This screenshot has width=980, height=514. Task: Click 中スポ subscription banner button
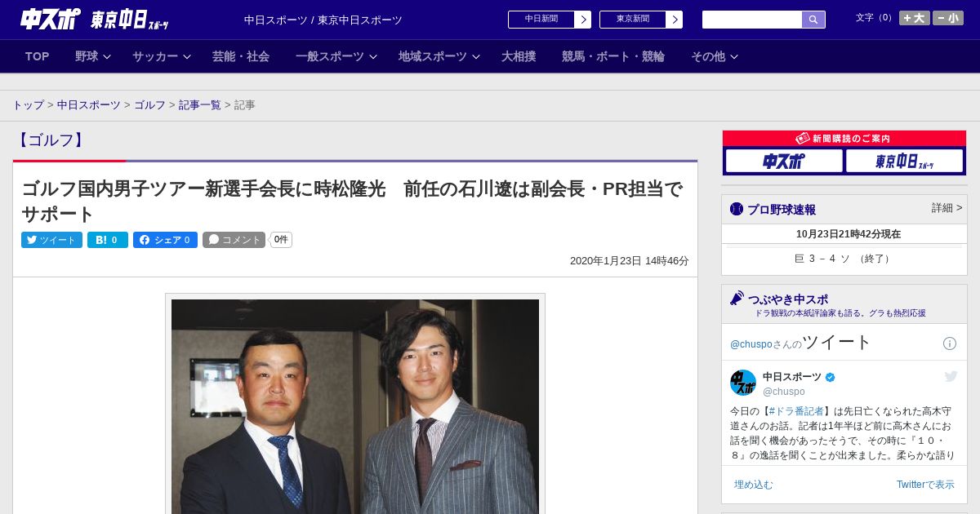pos(784,161)
